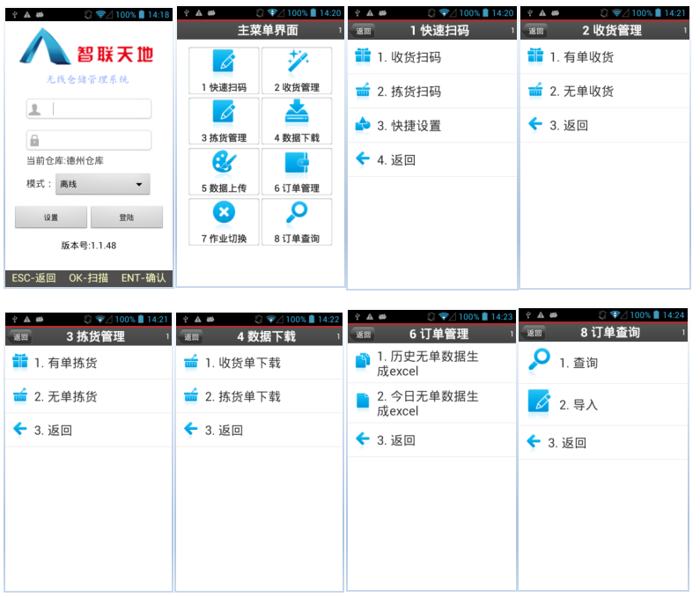Image resolution: width=700 pixels, height=597 pixels.
Task: Tap 返回 button in 8 订单查询 header
Action: coord(534,333)
